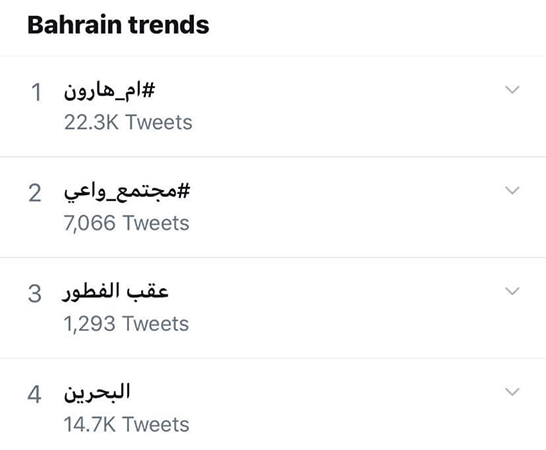Viewport: 546px width, 450px height.
Task: Open chevron menu for #مجتمع_واعي trend
Action: pyautogui.click(x=512, y=191)
